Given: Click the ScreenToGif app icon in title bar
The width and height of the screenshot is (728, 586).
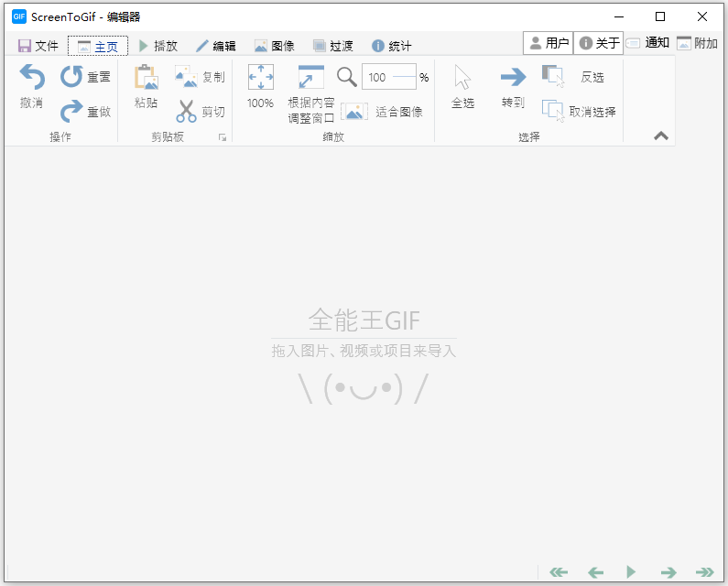Looking at the screenshot, I should 19,16.
